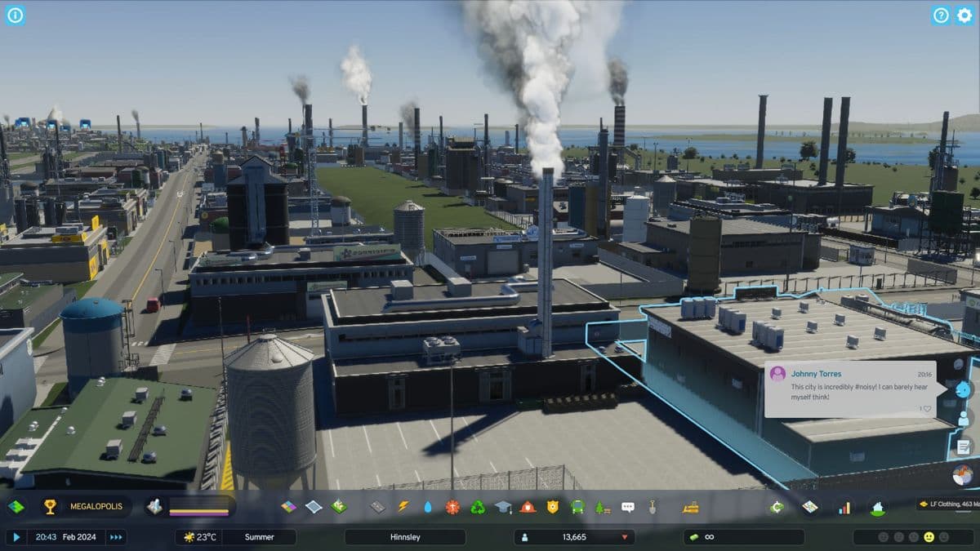Click the red population trend arrow
Screen dimensions: 980x551
pos(624,537)
